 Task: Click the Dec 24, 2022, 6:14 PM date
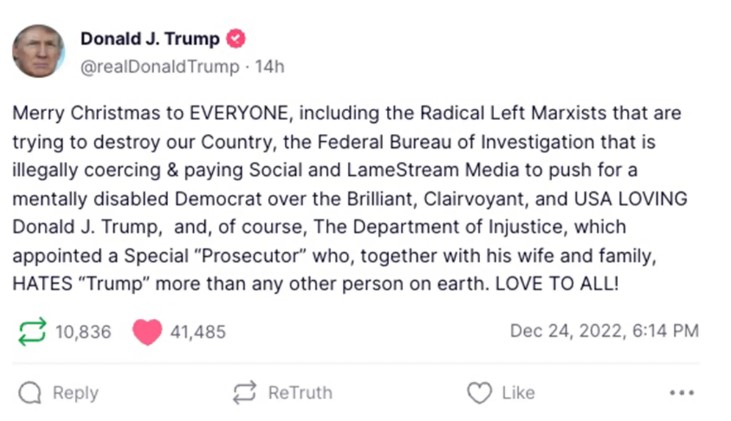point(604,331)
